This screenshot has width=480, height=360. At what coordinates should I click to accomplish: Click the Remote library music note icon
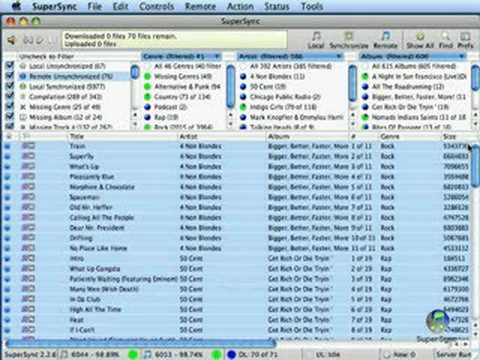385,36
